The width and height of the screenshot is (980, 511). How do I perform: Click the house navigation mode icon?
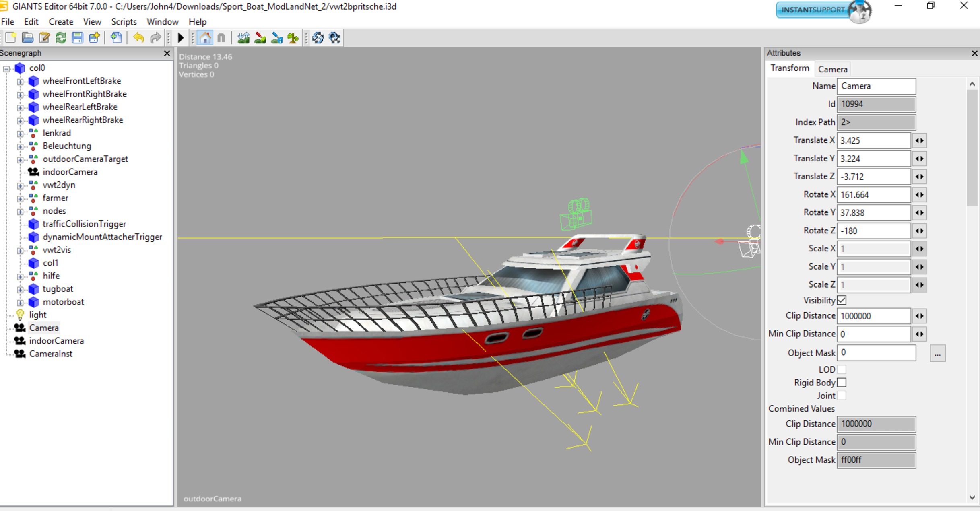coord(205,38)
